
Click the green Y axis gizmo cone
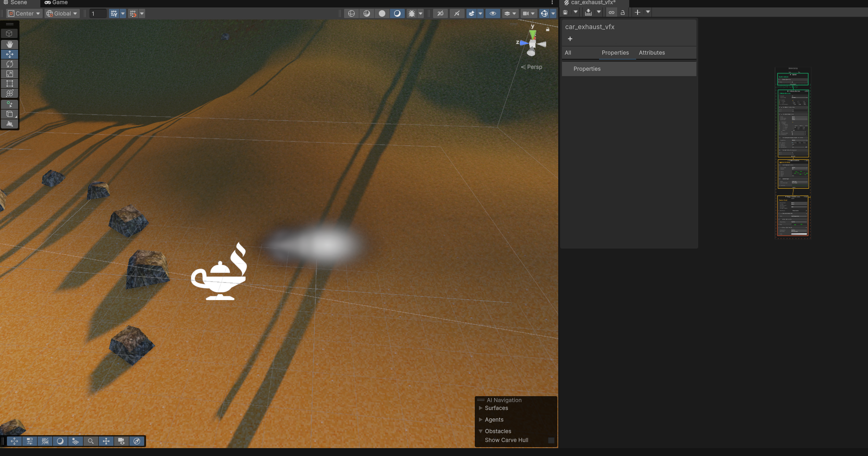tap(533, 34)
